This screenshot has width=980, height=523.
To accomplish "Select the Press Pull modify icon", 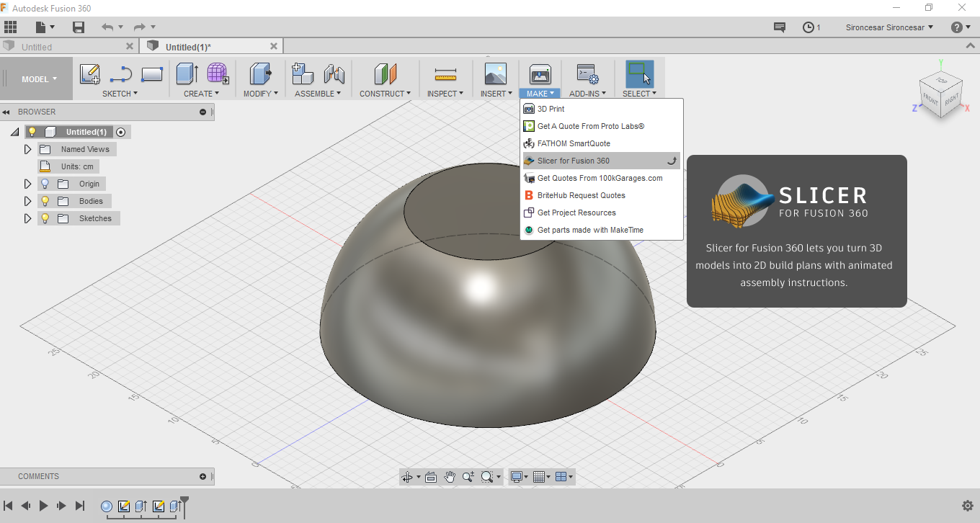I will (x=260, y=73).
